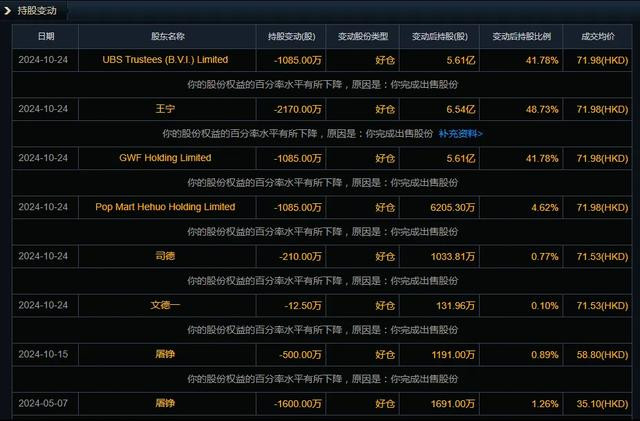
Task: Click the 持股变动(股) column header
Action: 291,36
